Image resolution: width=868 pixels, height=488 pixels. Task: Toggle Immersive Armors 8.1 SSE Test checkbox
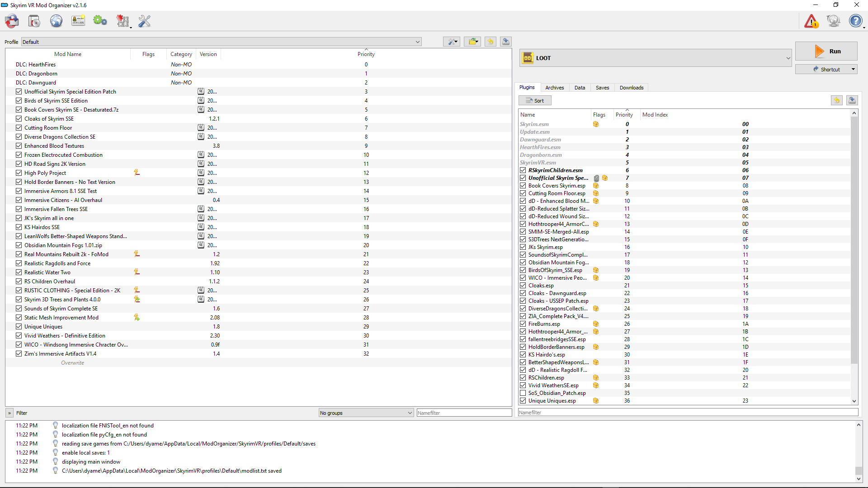pos(19,191)
